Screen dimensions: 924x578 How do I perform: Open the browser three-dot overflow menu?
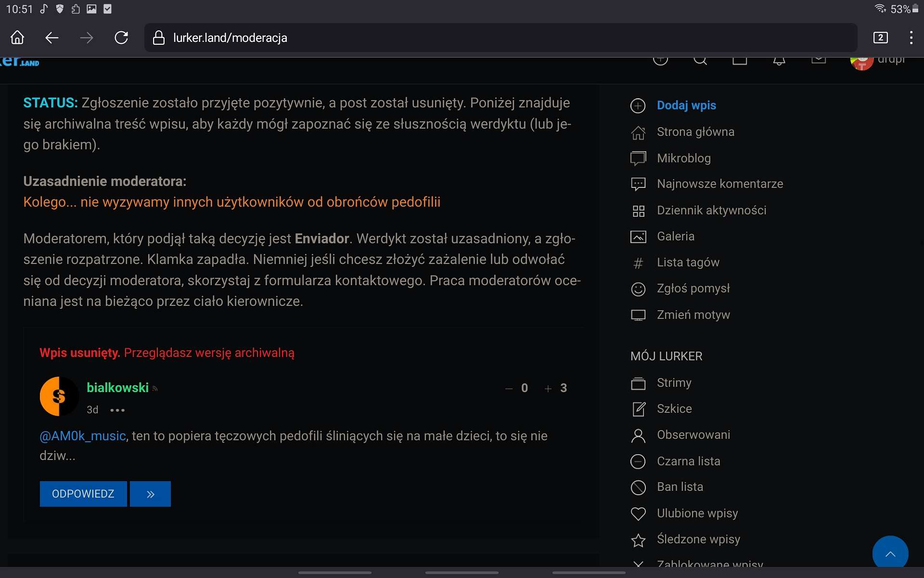(911, 38)
